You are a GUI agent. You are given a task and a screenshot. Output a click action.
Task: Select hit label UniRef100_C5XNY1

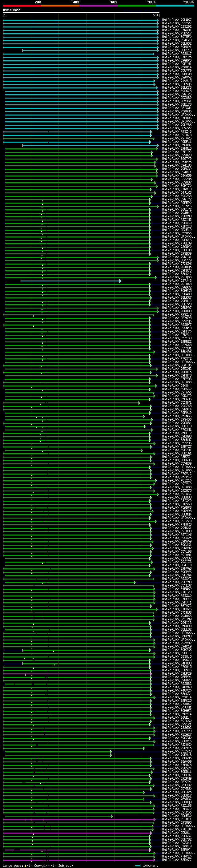(x=176, y=403)
